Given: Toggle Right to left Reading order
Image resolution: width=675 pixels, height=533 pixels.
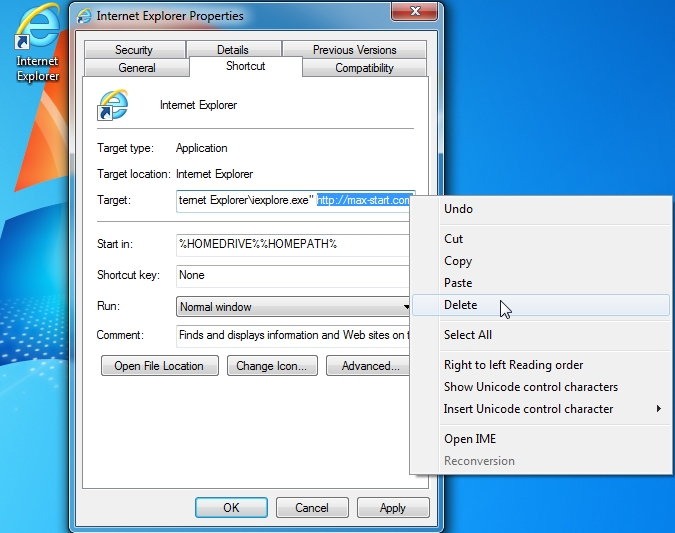Looking at the screenshot, I should click(x=541, y=365).
